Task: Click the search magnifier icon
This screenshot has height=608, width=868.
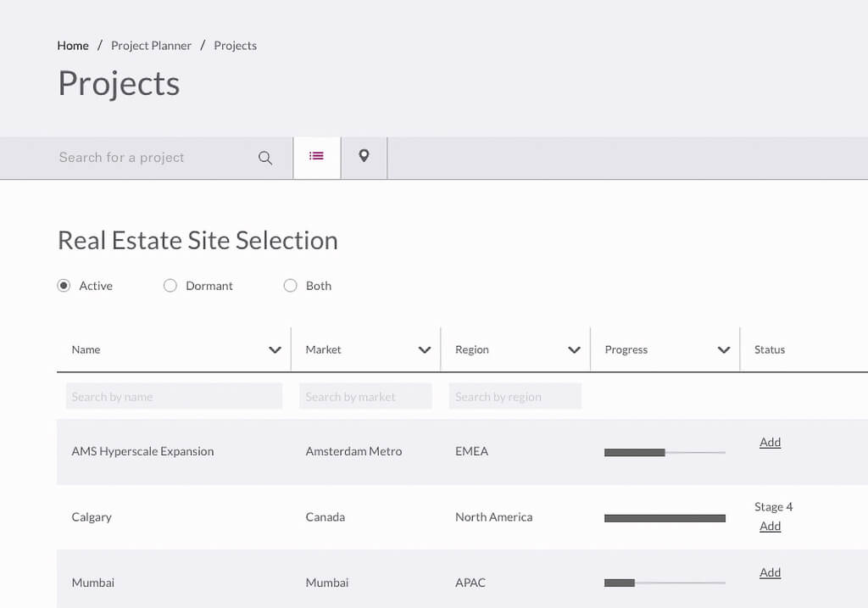Action: pyautogui.click(x=265, y=158)
